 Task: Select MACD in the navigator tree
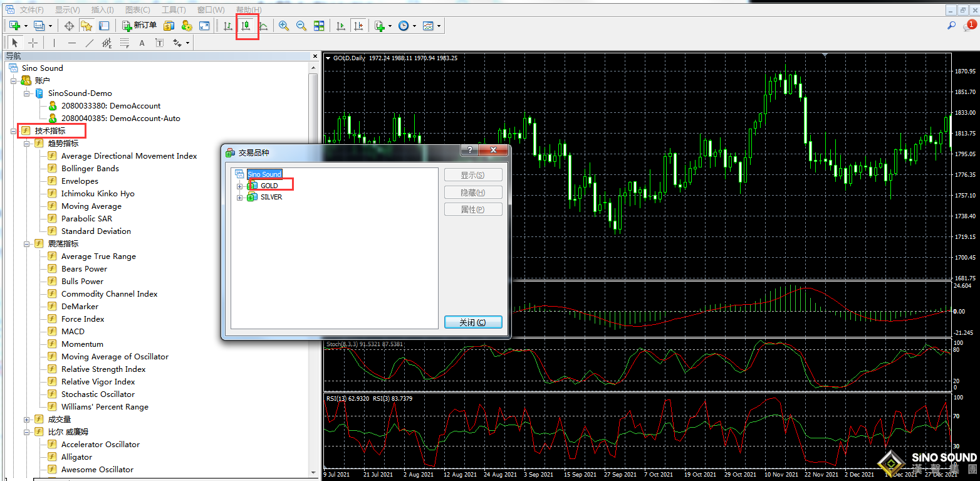coord(73,331)
